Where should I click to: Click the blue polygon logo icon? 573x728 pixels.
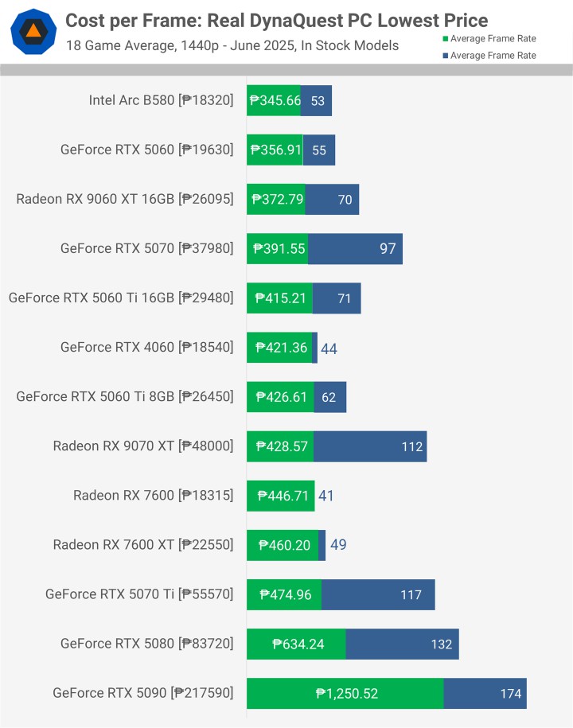[33, 32]
